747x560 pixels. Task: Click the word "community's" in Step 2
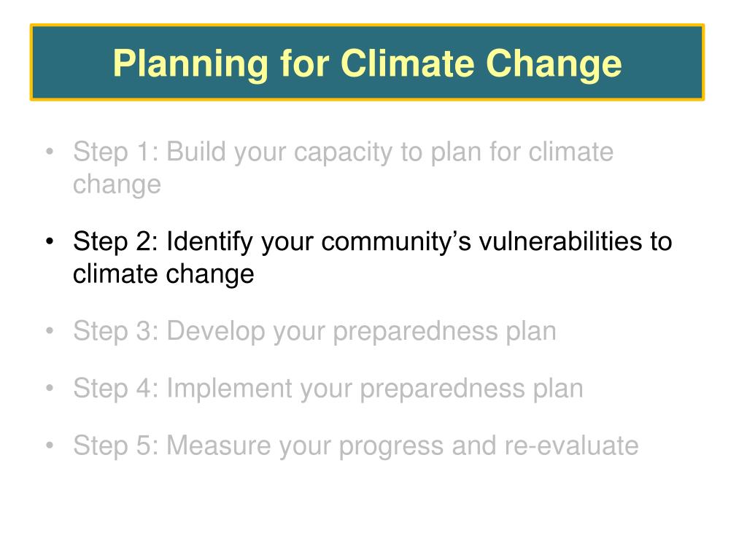pos(396,243)
